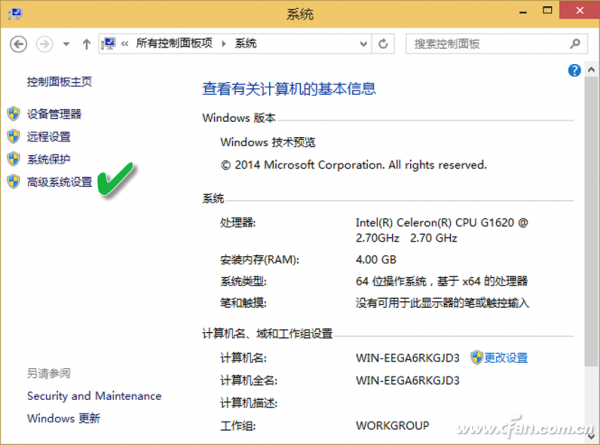This screenshot has width=600, height=445.
Task: Click the 没有可用于此显示器的笔或触控输入 text
Action: coord(442,303)
